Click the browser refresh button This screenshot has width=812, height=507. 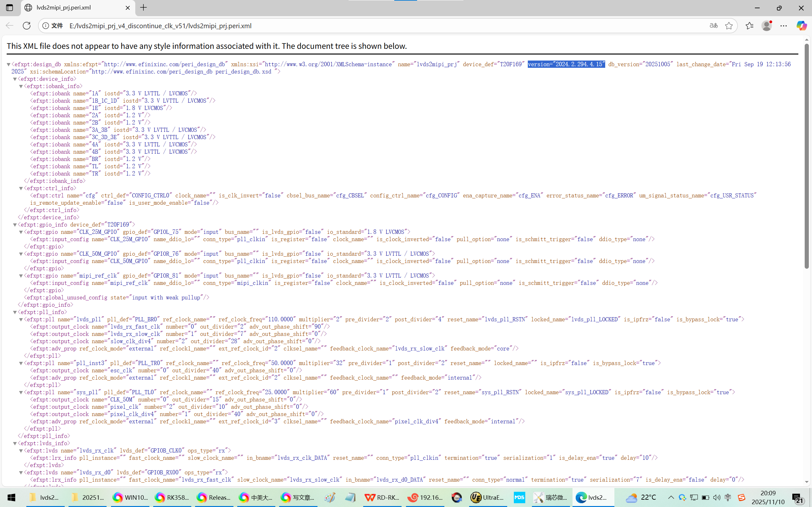(x=27, y=26)
